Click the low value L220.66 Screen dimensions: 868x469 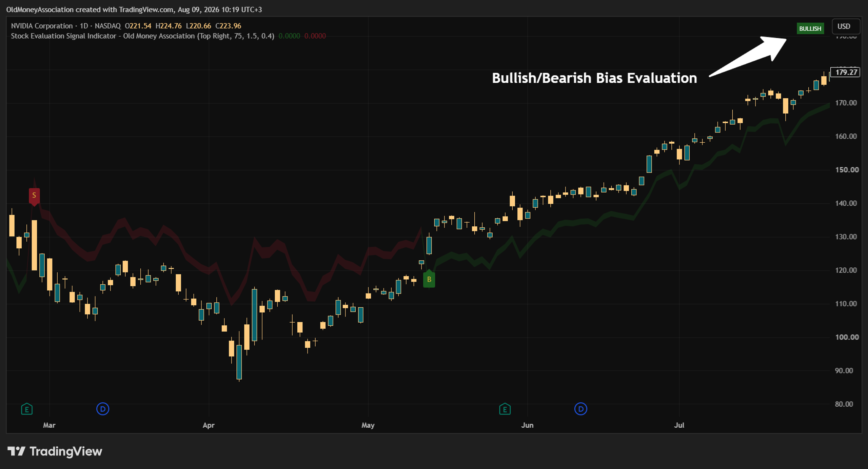coord(198,26)
